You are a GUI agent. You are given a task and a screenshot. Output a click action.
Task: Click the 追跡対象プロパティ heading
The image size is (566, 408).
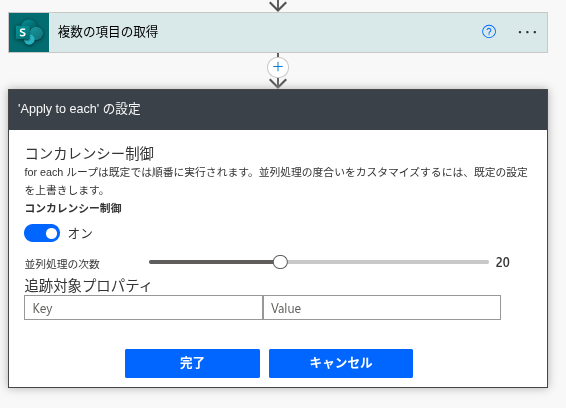(x=88, y=286)
